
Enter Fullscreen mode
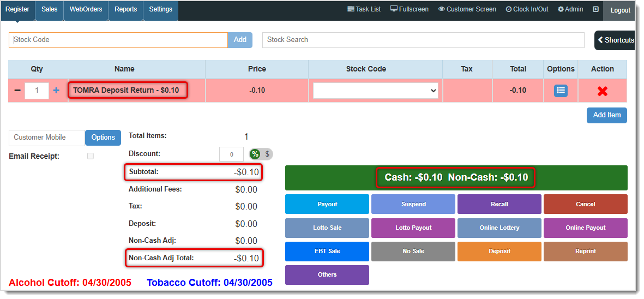coord(410,9)
